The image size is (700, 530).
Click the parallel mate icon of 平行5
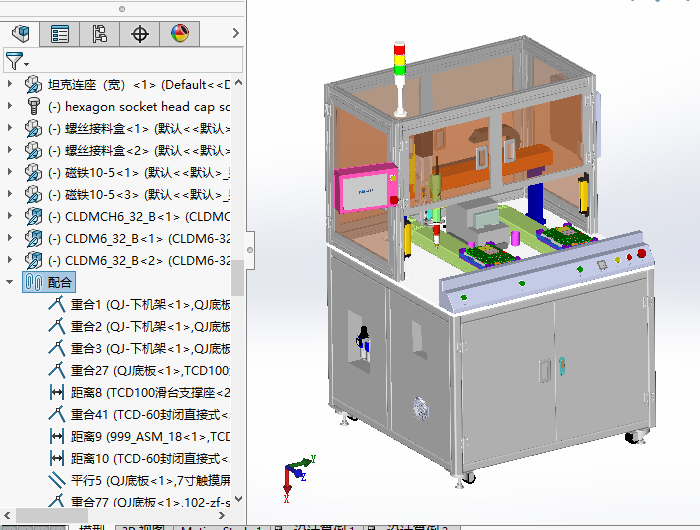pos(57,480)
